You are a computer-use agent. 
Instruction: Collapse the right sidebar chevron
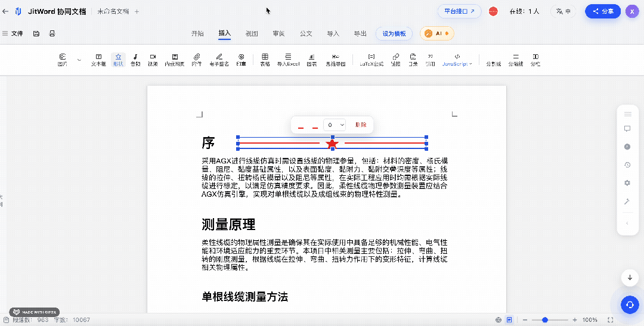[x=627, y=223]
